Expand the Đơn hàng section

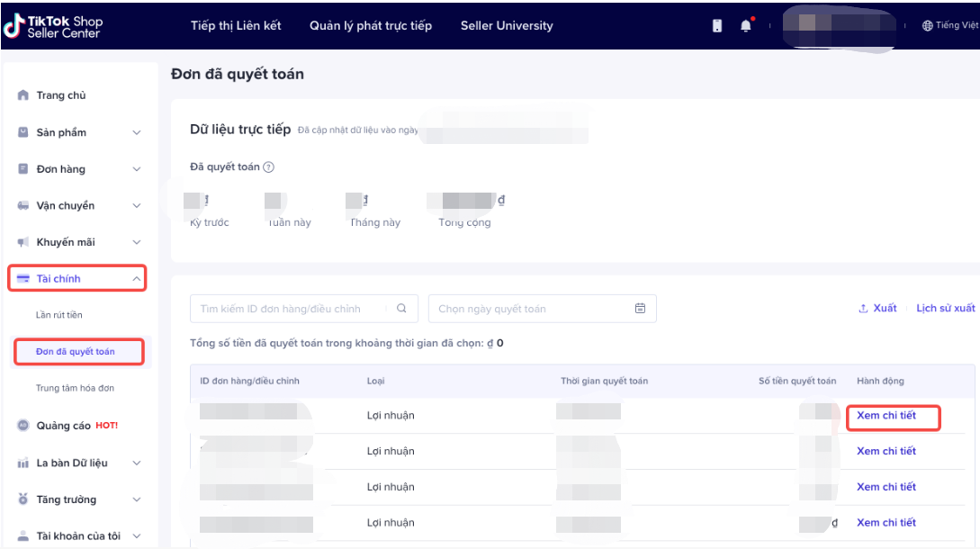[137, 169]
